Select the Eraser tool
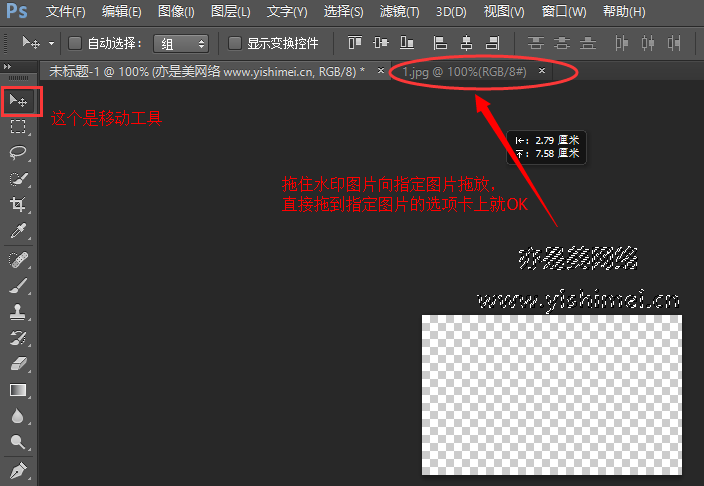Image resolution: width=704 pixels, height=486 pixels. point(18,364)
